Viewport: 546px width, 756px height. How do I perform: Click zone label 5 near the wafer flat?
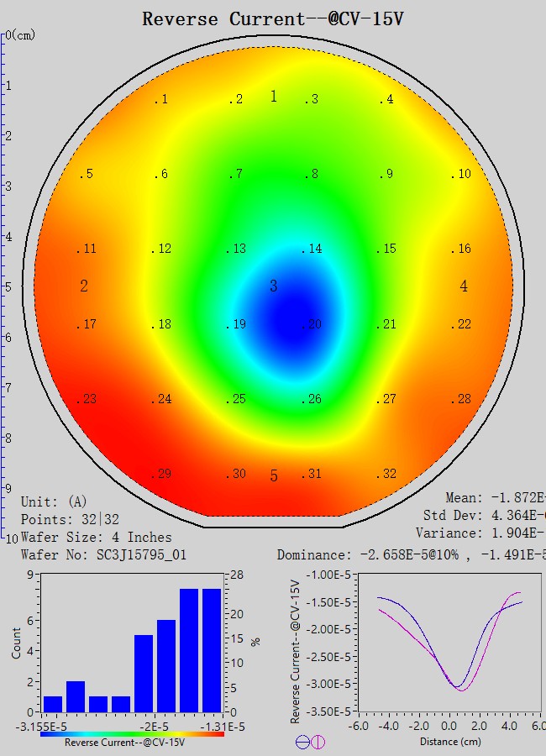[x=273, y=476]
